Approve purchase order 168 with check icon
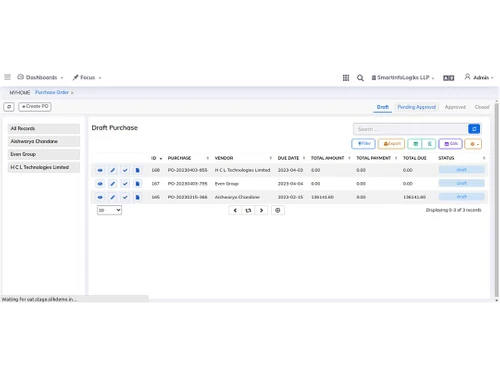Image resolution: width=500 pixels, height=375 pixels. [x=125, y=170]
